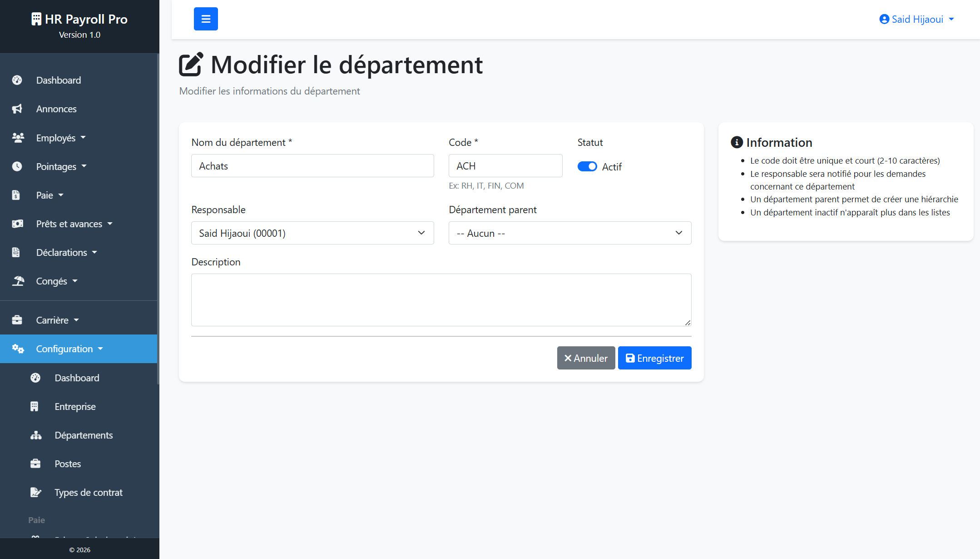Click the 'Version 1.0' text
Screen dimensions: 980x559
(79, 35)
